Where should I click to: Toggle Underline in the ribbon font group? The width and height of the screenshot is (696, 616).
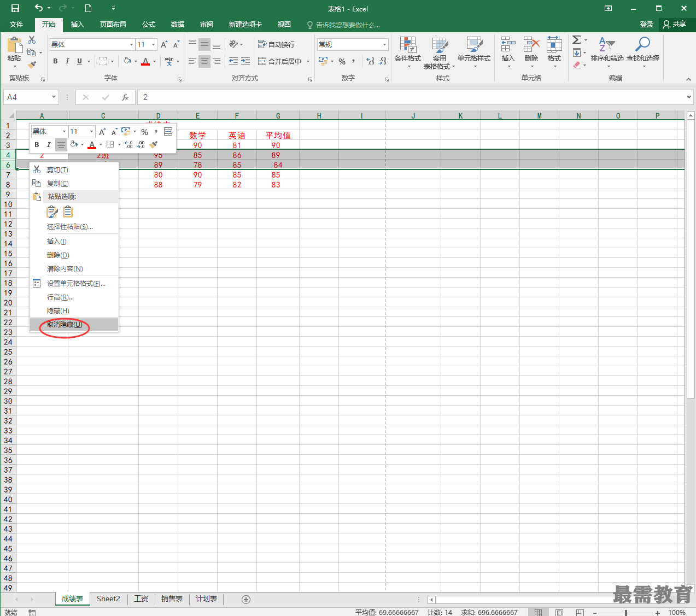[x=79, y=61]
